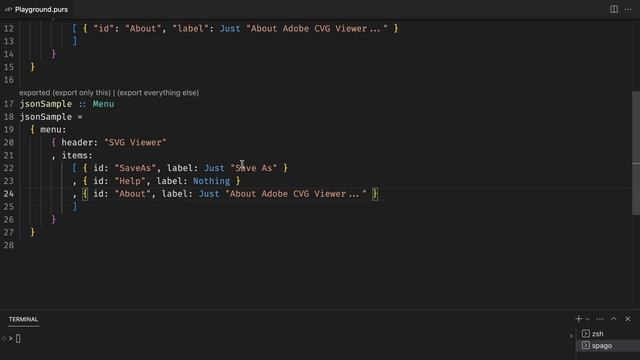The width and height of the screenshot is (640, 360).
Task: Click 'Just' keyword on line 12
Action: [x=230, y=29]
